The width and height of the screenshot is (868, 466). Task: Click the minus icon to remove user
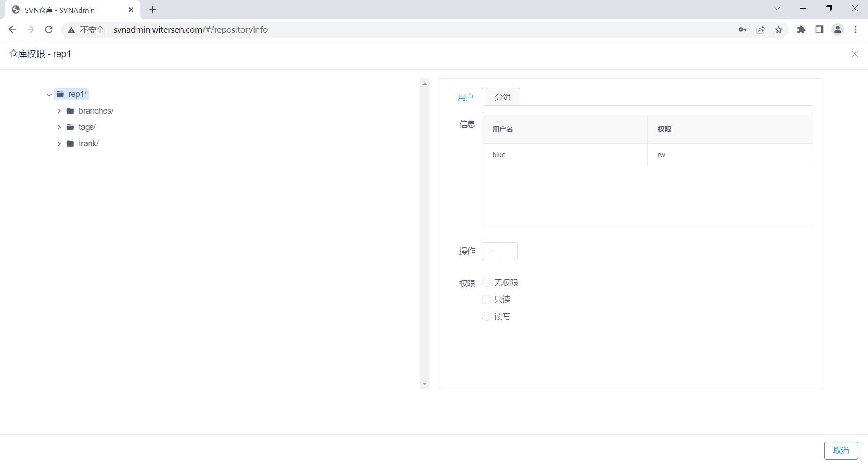509,252
